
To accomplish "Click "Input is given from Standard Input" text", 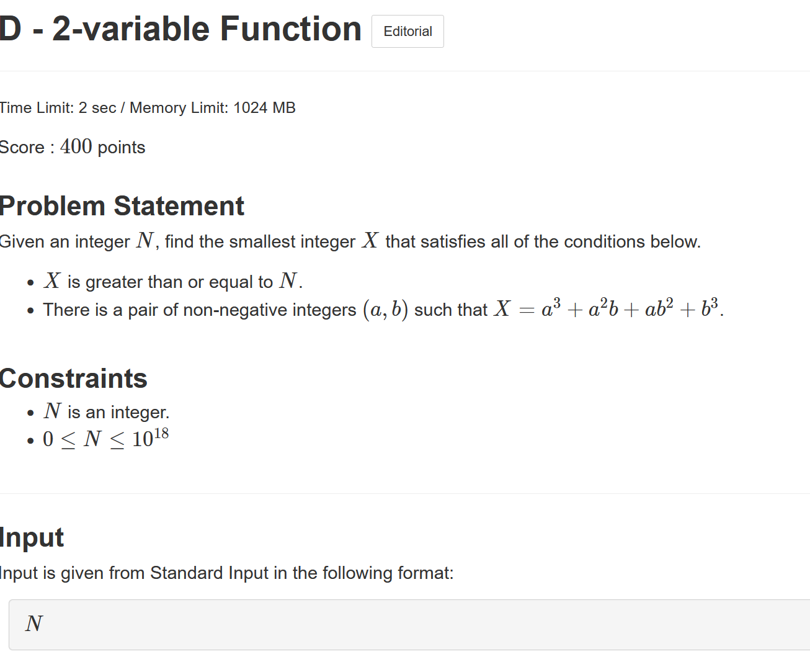I will pos(134,573).
